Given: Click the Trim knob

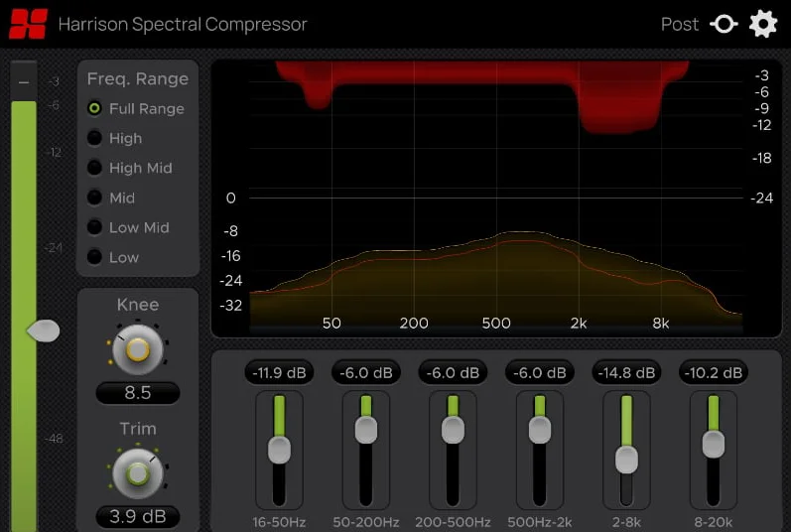Looking at the screenshot, I should (x=138, y=474).
